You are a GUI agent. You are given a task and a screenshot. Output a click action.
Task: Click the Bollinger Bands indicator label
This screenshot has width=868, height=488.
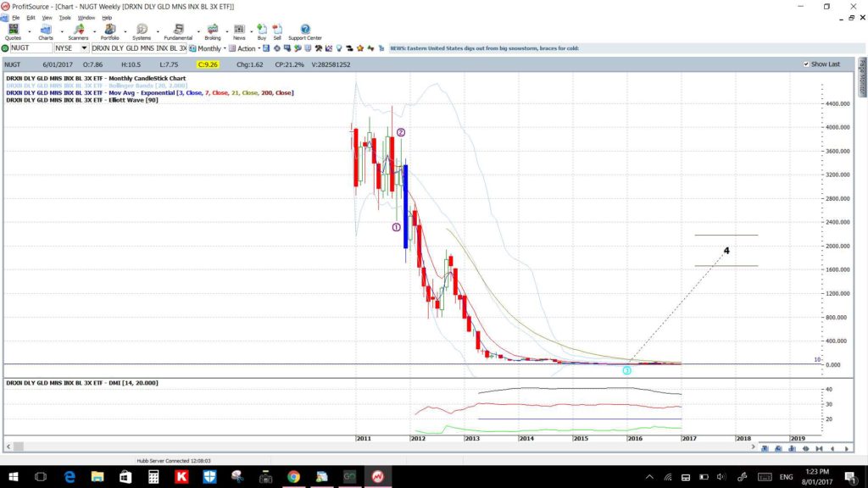[97, 86]
